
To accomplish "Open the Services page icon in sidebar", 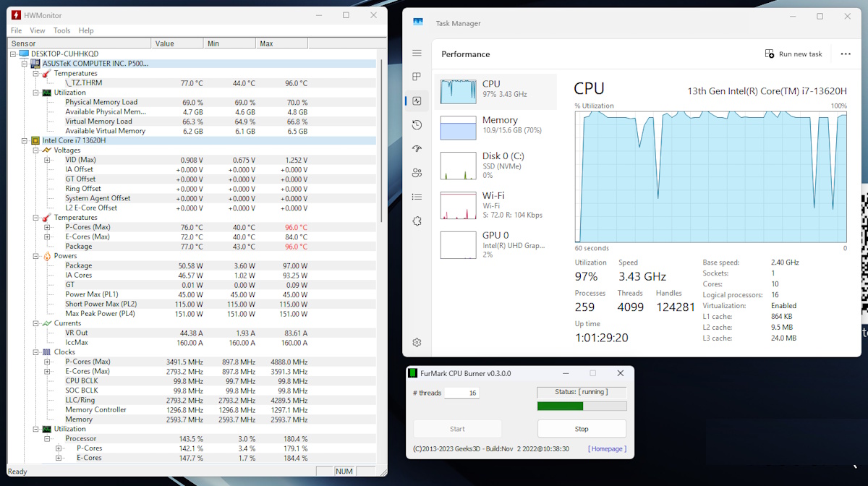I will (417, 221).
